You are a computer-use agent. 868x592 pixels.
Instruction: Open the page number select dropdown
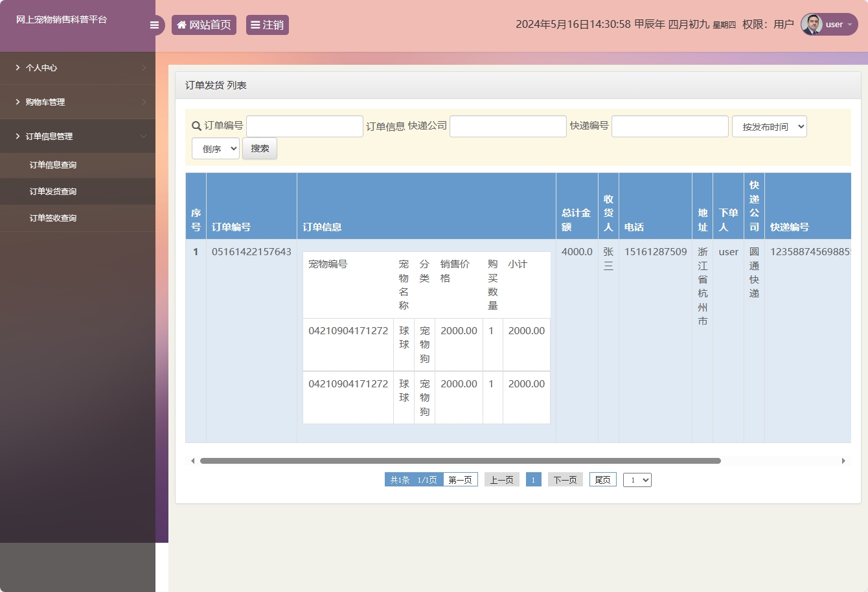637,480
